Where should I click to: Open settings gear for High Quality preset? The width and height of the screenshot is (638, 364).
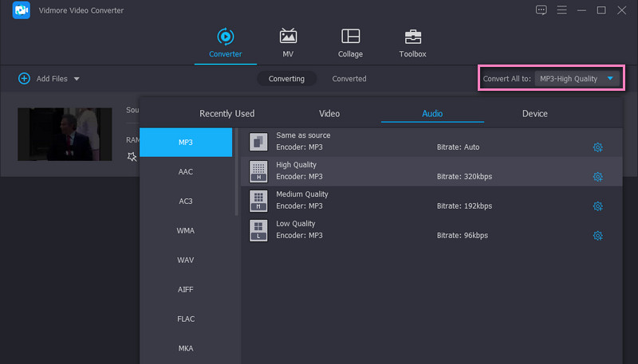pos(597,177)
